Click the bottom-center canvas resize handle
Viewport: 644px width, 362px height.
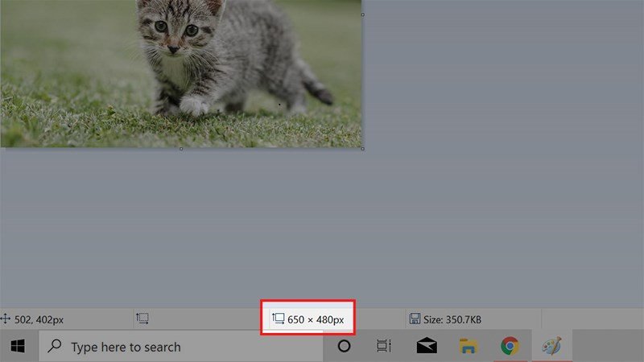(x=181, y=148)
